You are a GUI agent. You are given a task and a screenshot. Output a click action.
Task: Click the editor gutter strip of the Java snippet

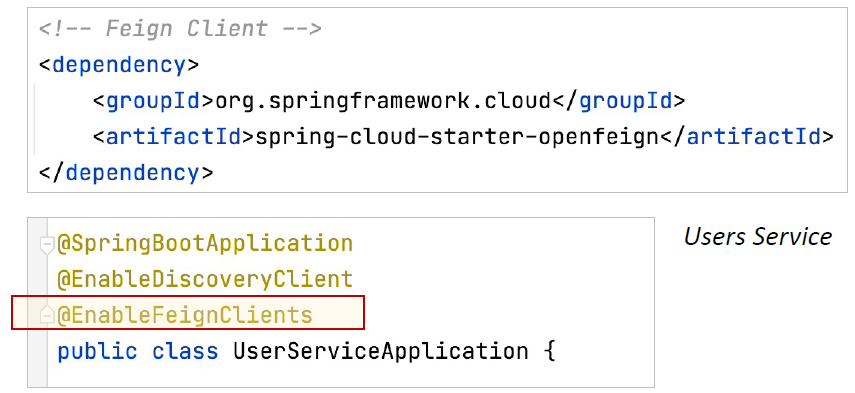38,302
